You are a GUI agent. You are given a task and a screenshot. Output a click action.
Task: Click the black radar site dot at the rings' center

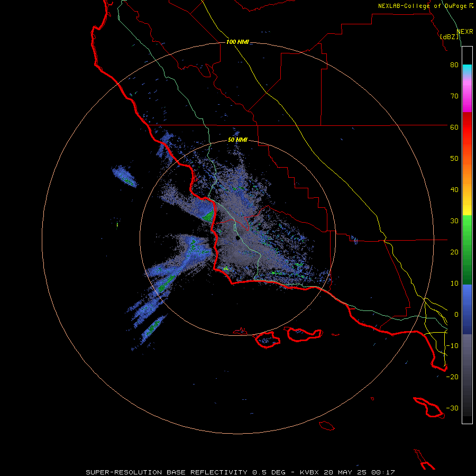coord(237,238)
